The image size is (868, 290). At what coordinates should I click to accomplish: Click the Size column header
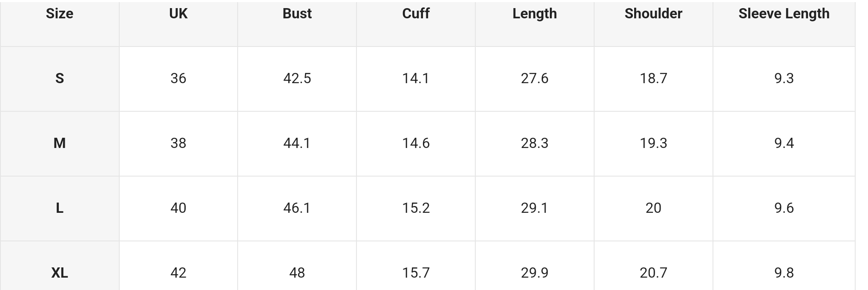coord(60,14)
